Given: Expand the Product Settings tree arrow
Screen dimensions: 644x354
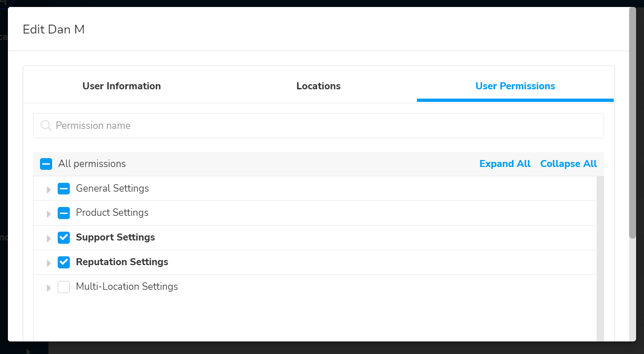Looking at the screenshot, I should coord(49,214).
